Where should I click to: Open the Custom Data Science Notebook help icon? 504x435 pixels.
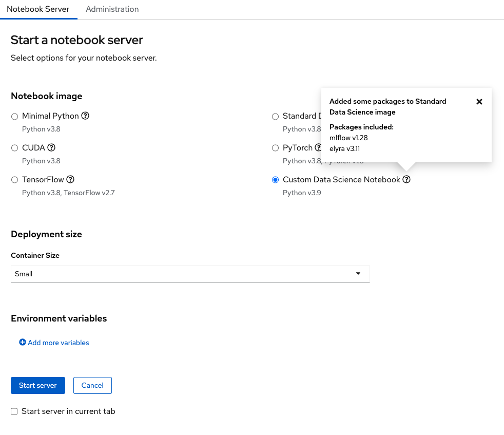click(x=406, y=180)
